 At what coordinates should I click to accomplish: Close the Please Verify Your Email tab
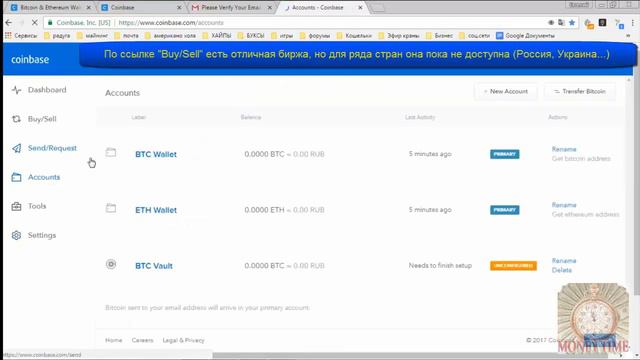click(x=269, y=7)
